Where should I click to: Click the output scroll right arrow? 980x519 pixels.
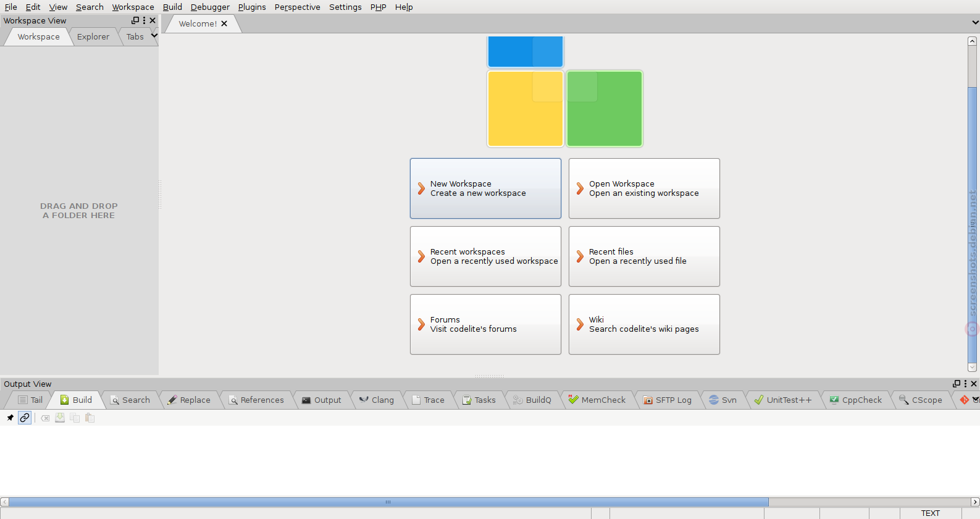point(975,502)
